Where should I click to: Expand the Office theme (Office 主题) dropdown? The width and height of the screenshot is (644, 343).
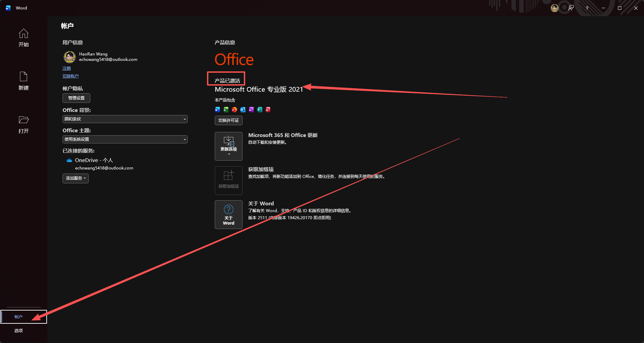coord(125,139)
